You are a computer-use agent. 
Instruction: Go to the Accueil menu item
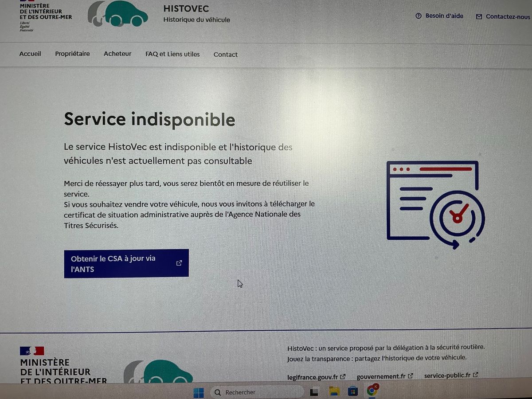coord(30,54)
